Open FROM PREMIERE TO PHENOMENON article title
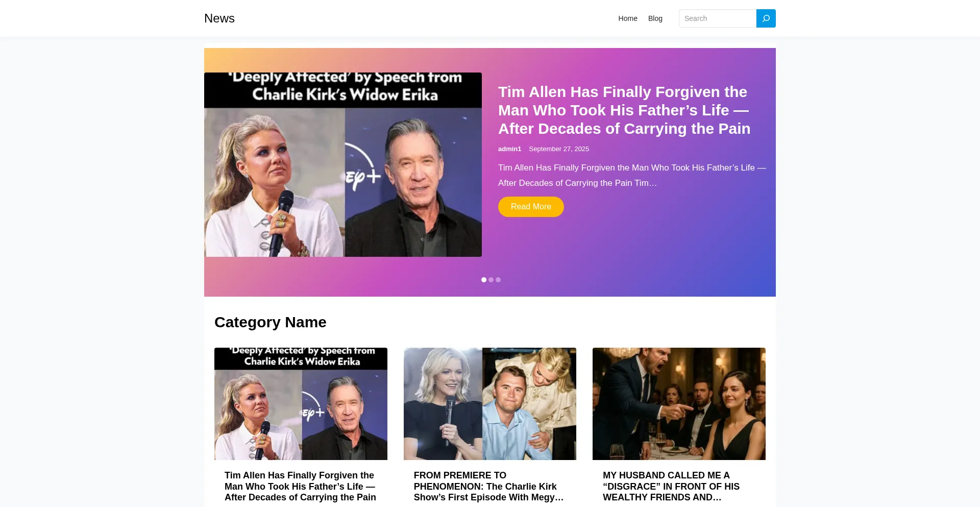Screen dimensions: 980x507 click(x=488, y=487)
